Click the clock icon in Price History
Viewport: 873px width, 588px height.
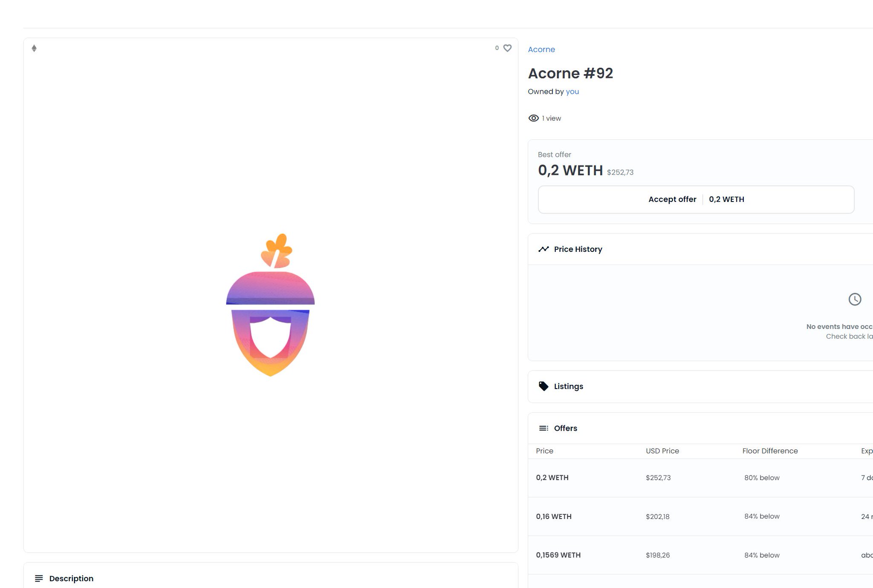[x=855, y=299]
